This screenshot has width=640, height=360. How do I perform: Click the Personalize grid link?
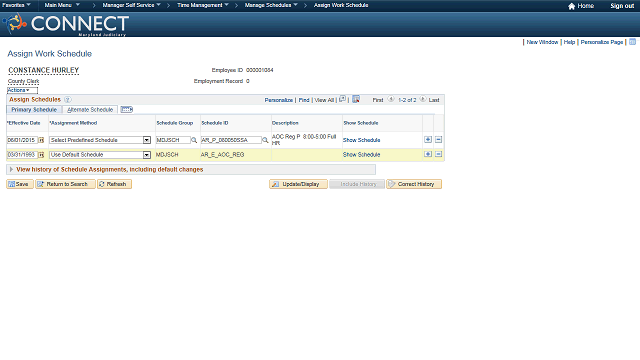point(279,100)
